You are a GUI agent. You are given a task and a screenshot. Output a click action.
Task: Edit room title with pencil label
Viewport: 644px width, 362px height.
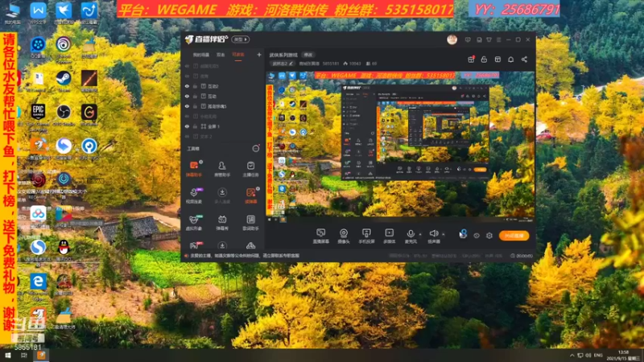[283, 64]
